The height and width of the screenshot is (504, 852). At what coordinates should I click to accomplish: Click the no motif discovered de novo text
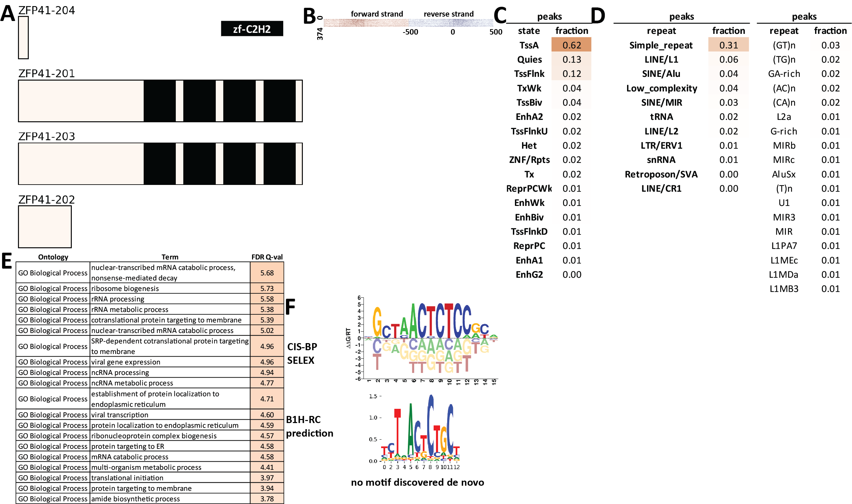tap(417, 482)
